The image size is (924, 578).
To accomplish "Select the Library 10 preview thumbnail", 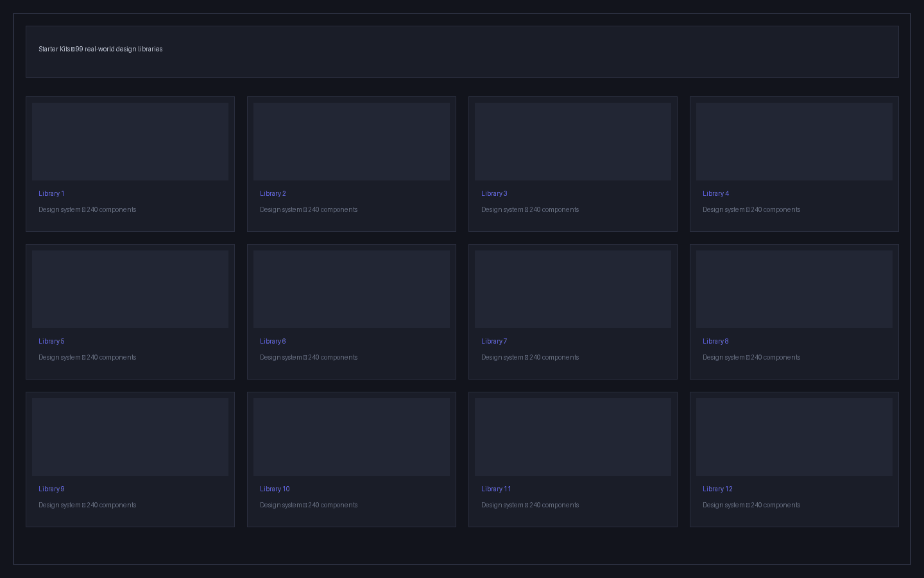I will coord(352,437).
